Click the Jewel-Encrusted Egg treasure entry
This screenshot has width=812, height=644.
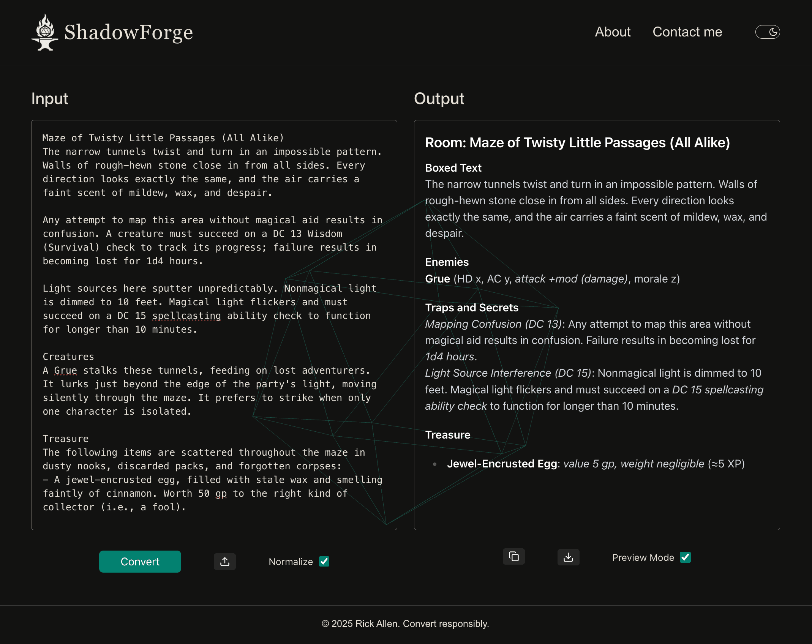501,464
